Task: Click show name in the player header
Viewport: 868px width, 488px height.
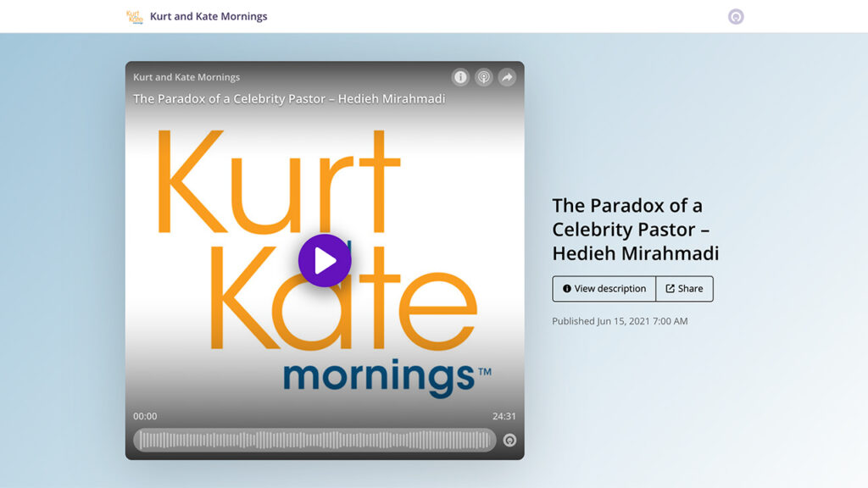Action: click(186, 77)
